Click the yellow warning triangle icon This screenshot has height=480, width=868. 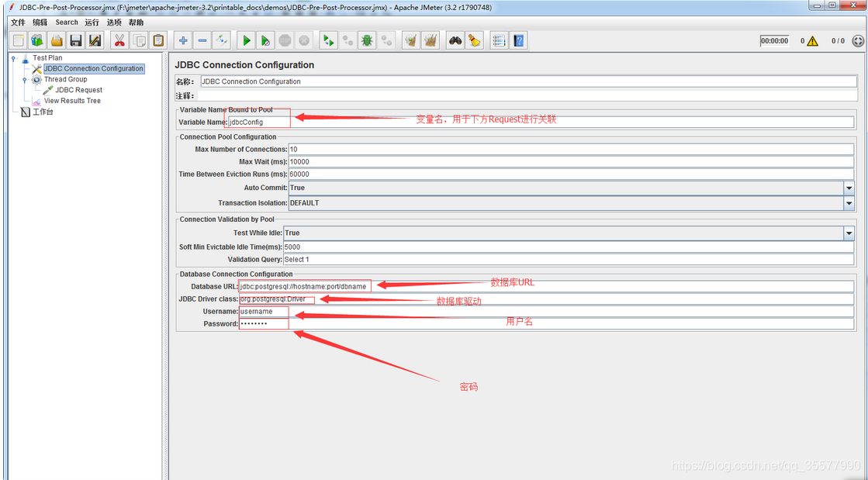pyautogui.click(x=812, y=41)
